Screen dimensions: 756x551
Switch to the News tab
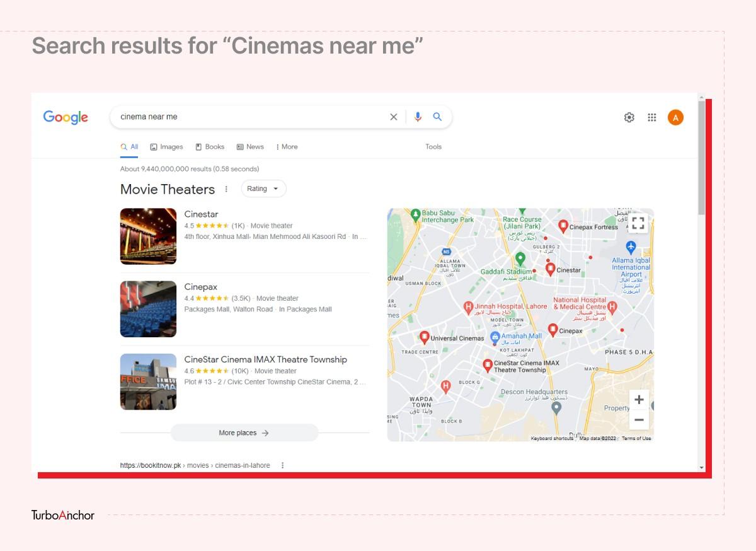pos(250,147)
